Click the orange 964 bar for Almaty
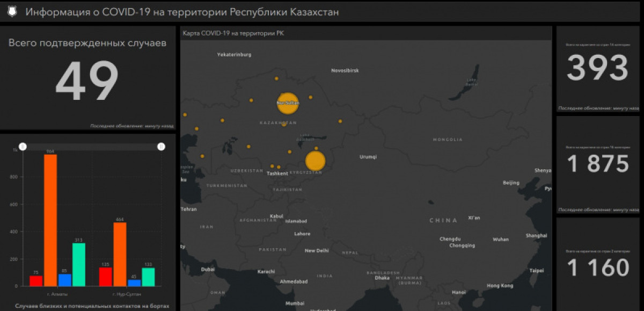This screenshot has width=644, height=311. tap(50, 220)
